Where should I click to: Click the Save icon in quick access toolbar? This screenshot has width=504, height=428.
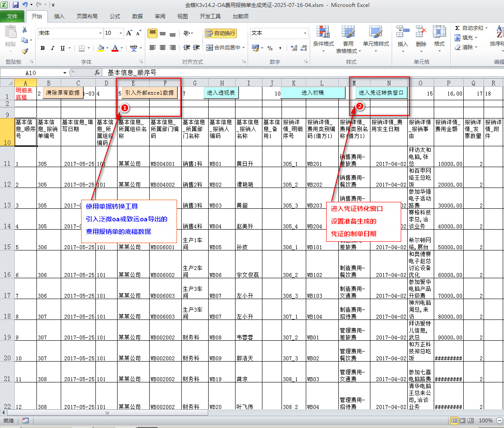(x=16, y=5)
